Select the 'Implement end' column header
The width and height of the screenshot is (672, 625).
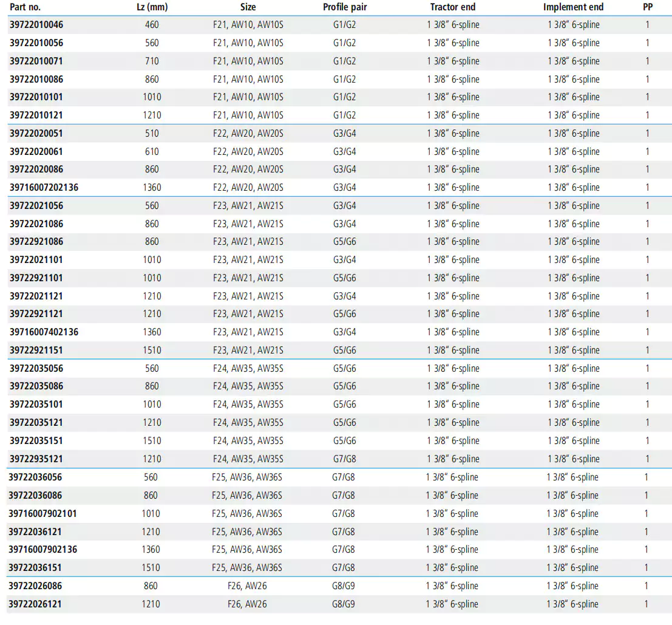(x=573, y=7)
